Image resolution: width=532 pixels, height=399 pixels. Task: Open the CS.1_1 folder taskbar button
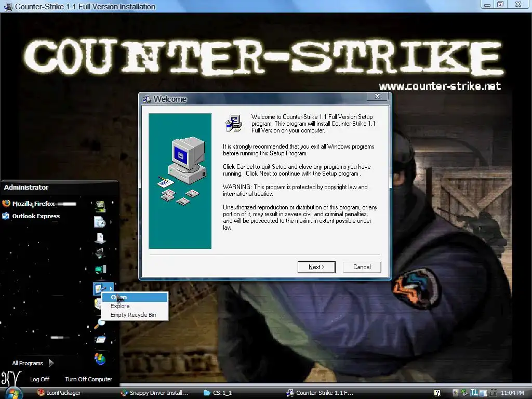point(218,393)
